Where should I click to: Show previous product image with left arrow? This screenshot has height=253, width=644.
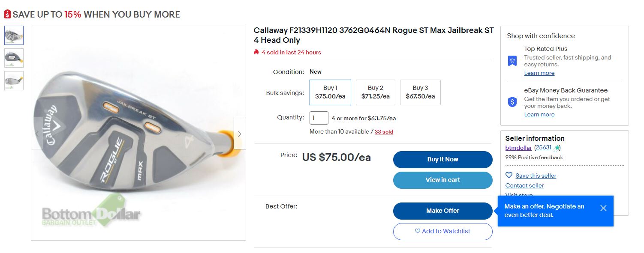37,133
